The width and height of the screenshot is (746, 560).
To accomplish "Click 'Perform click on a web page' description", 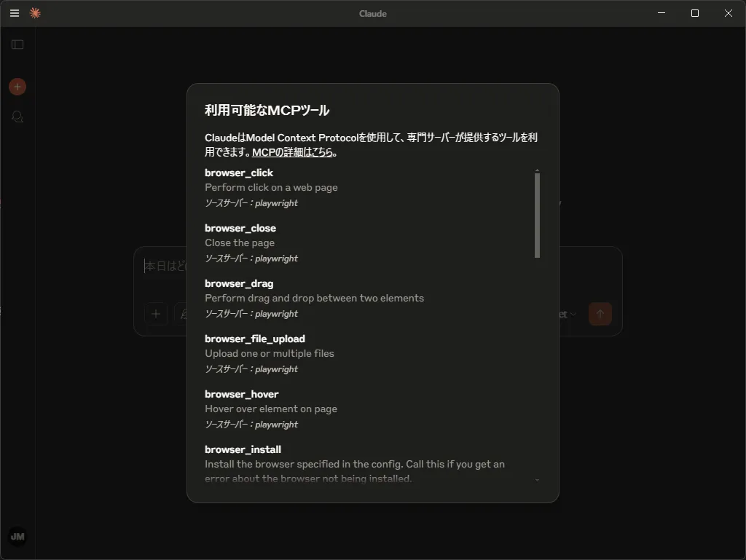I will point(271,187).
